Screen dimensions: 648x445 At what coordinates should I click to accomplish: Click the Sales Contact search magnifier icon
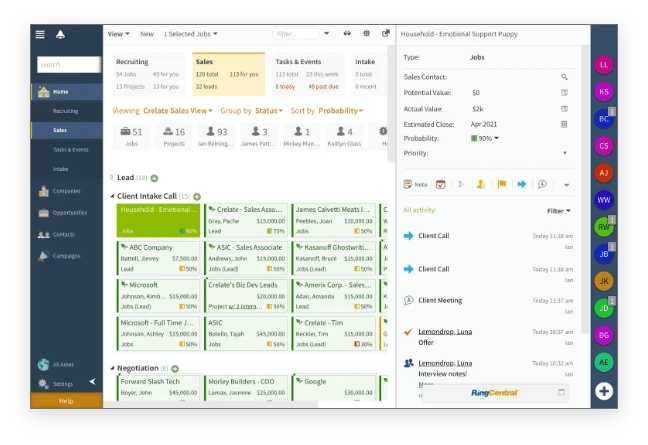pos(564,77)
